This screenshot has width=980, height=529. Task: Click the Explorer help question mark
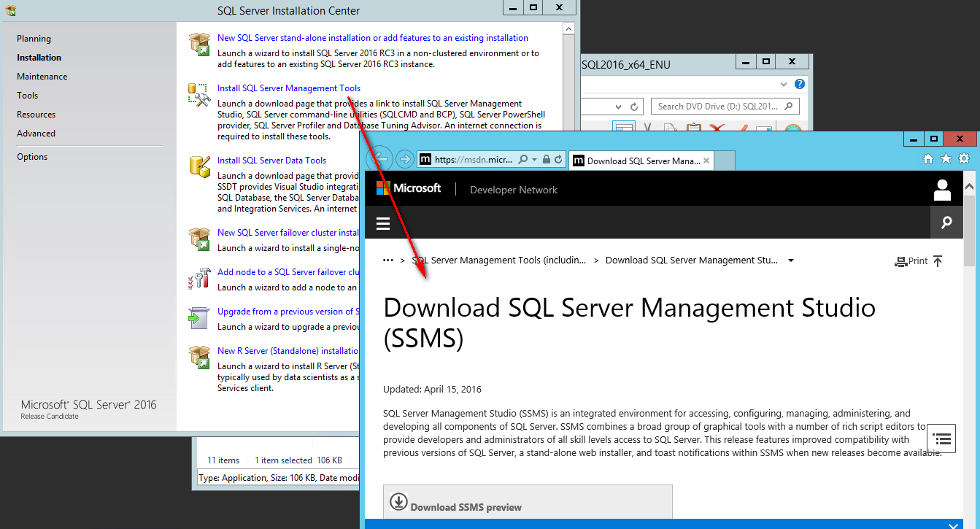pyautogui.click(x=800, y=84)
